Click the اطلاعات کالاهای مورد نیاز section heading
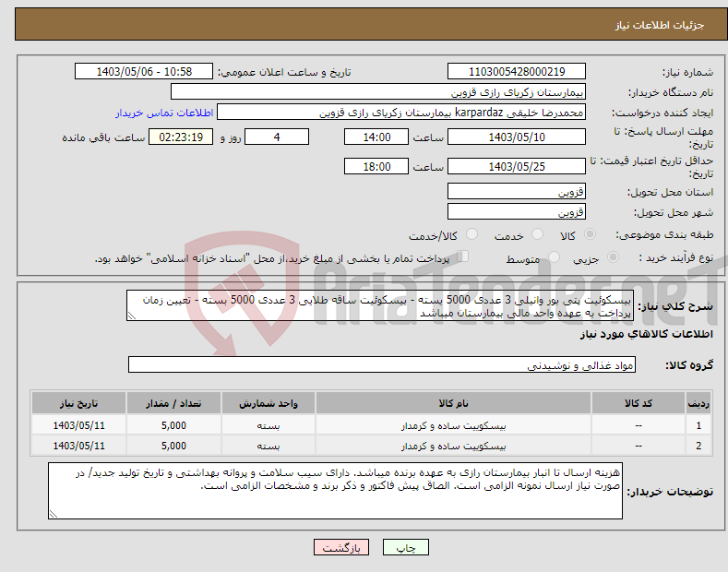This screenshot has height=572, width=728. tap(646, 334)
